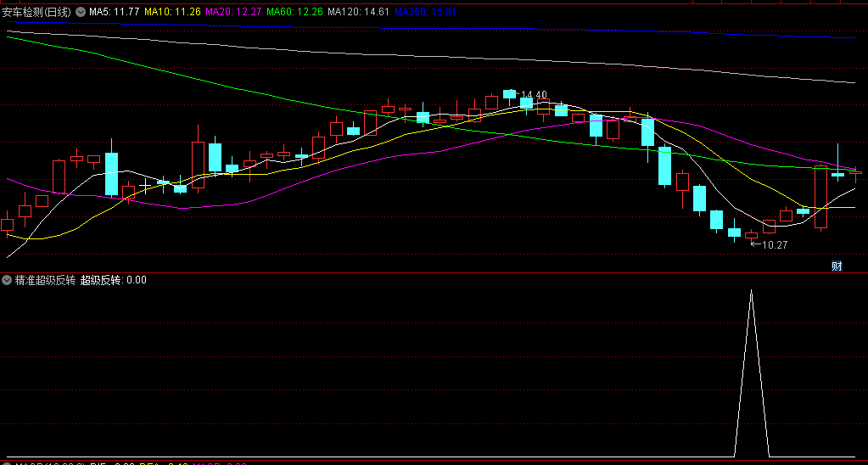868x465 pixels.
Task: Select the MA250: 15.81 label
Action: point(425,12)
